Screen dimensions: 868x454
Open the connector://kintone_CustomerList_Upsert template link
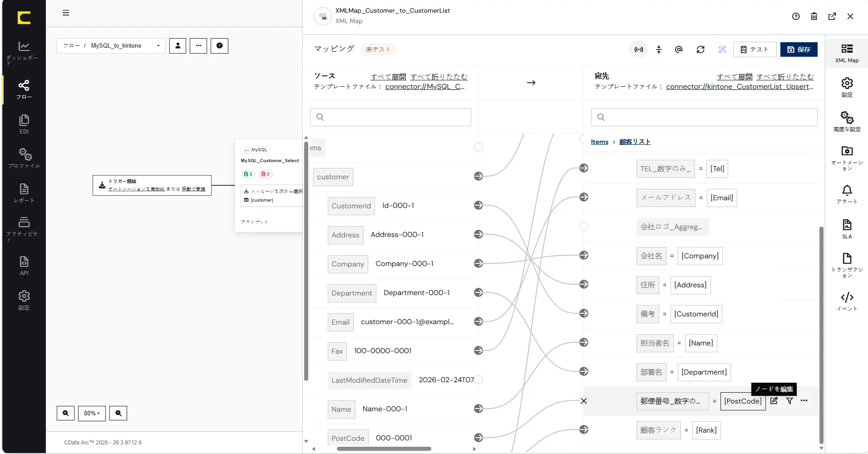click(740, 87)
